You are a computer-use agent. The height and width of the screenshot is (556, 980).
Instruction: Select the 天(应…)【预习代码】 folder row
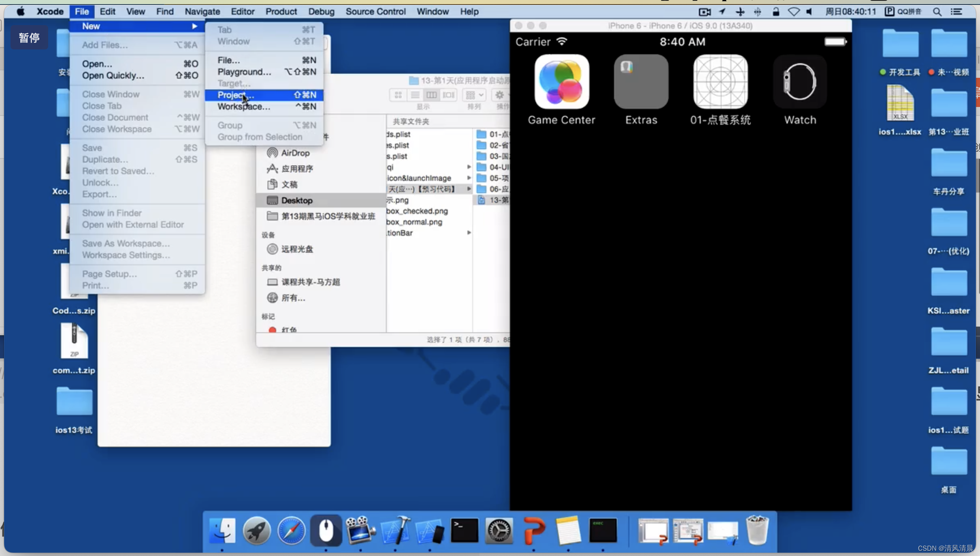(x=429, y=189)
